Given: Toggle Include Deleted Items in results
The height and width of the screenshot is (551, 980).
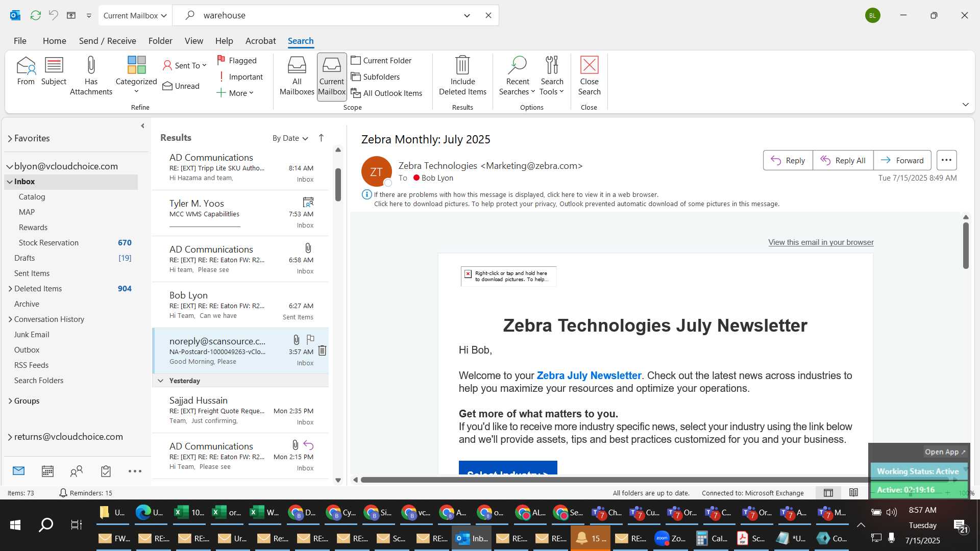Looking at the screenshot, I should click(x=462, y=76).
